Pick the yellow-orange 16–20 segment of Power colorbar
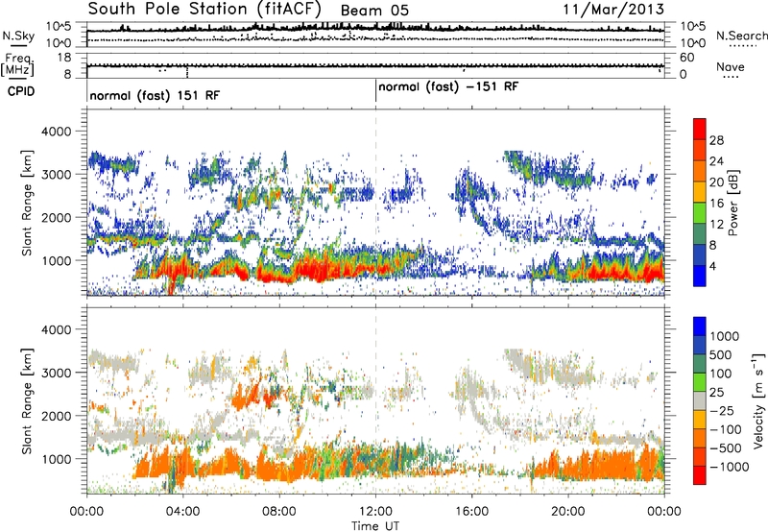The image size is (768, 532). [x=700, y=191]
